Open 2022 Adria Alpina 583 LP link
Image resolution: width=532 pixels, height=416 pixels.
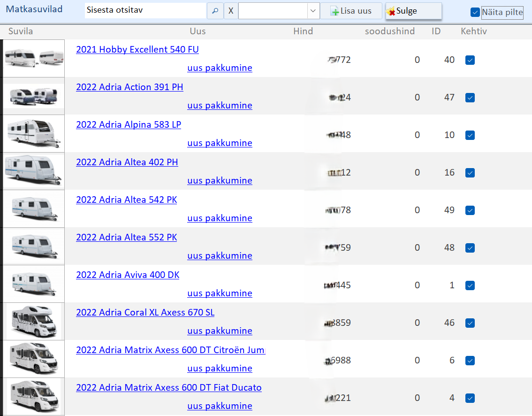pos(129,124)
